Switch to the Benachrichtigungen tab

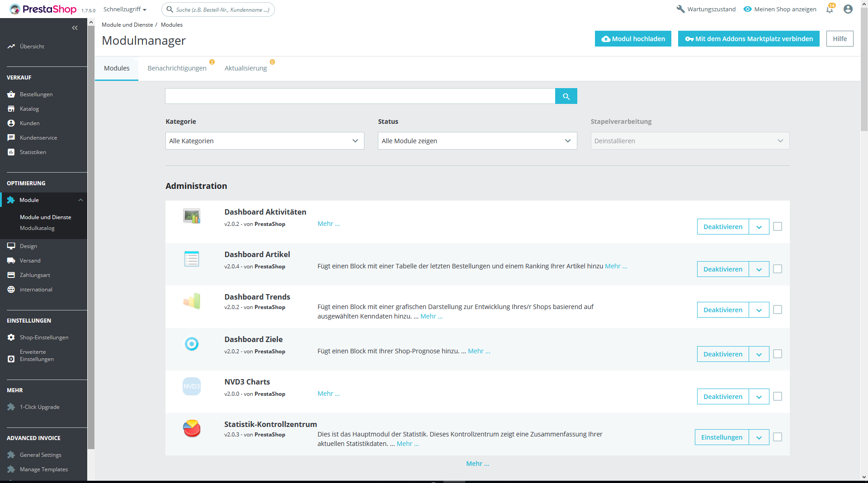click(177, 68)
